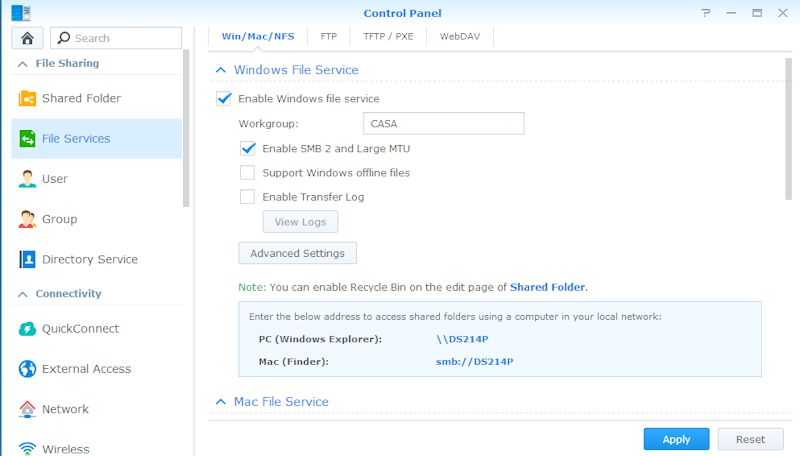This screenshot has width=800, height=456.
Task: Open the QuickConnect cloud icon
Action: tap(27, 328)
